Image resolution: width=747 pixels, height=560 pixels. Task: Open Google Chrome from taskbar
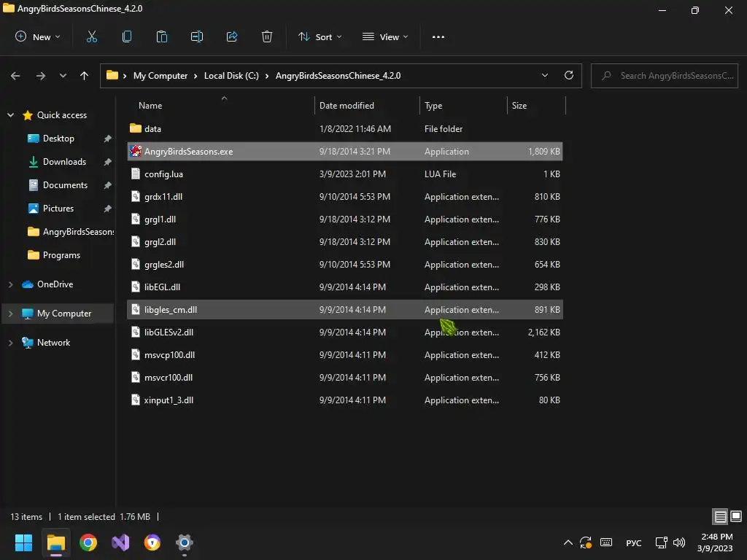pos(88,542)
